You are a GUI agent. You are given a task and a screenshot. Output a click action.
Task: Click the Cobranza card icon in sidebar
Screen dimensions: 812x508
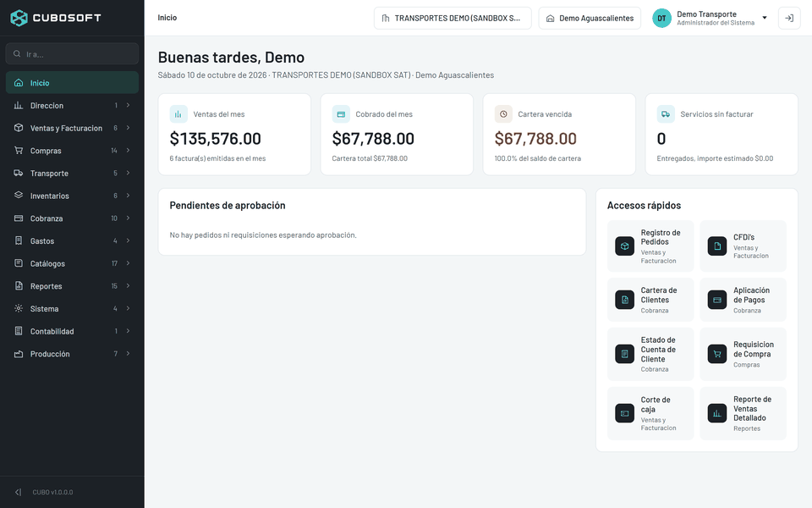tap(19, 218)
